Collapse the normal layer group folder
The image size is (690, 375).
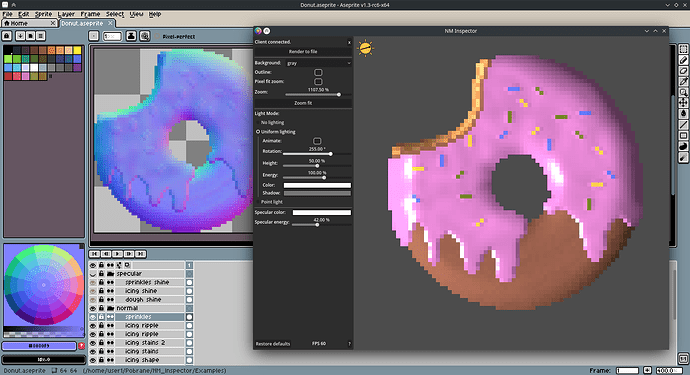[110, 308]
